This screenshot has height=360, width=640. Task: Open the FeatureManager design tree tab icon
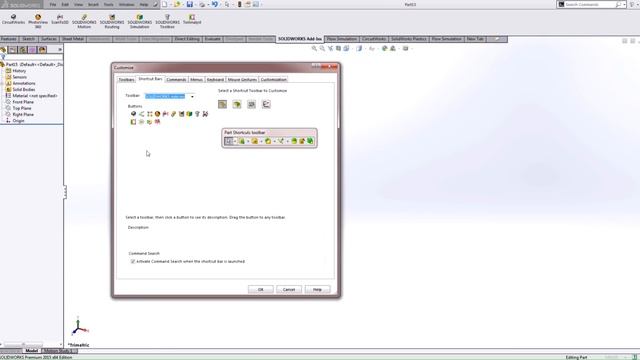tap(3, 50)
